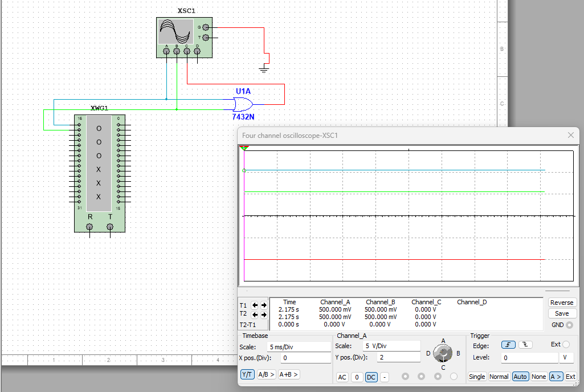Screen dimensions: 584x392
Task: Click the Ext trigger source button
Action: point(570,377)
